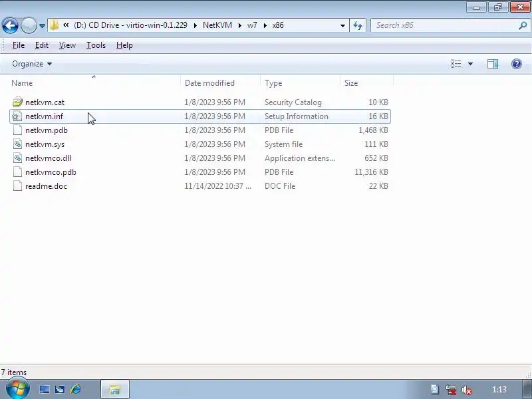Open the View menu

(x=67, y=45)
